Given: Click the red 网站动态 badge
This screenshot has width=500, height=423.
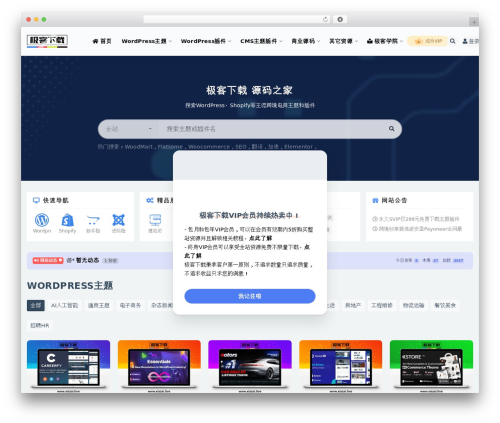Looking at the screenshot, I should [48, 260].
